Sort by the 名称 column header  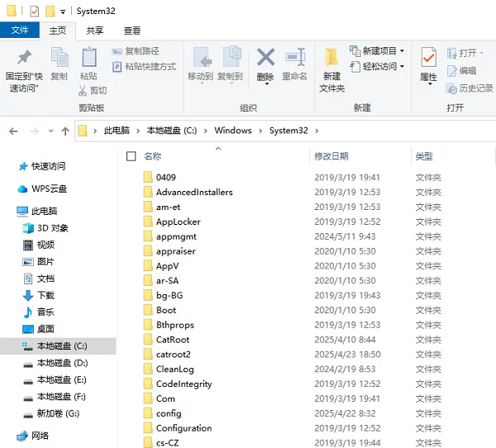click(152, 156)
